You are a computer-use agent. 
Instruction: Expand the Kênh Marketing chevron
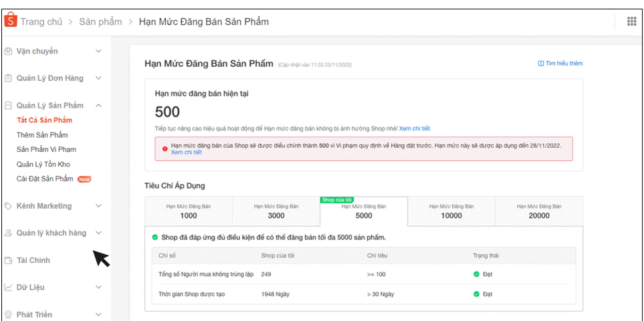(98, 206)
